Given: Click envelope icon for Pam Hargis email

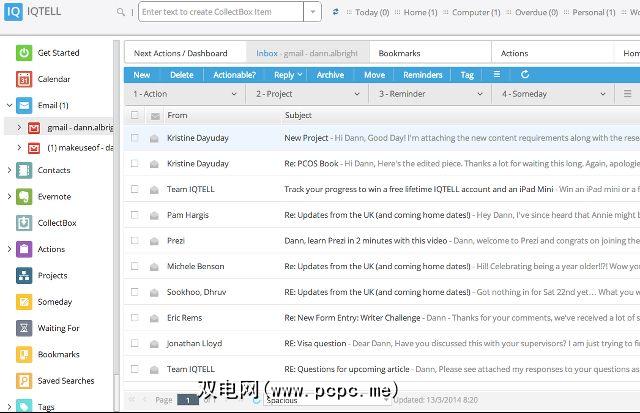Looking at the screenshot, I should point(154,215).
